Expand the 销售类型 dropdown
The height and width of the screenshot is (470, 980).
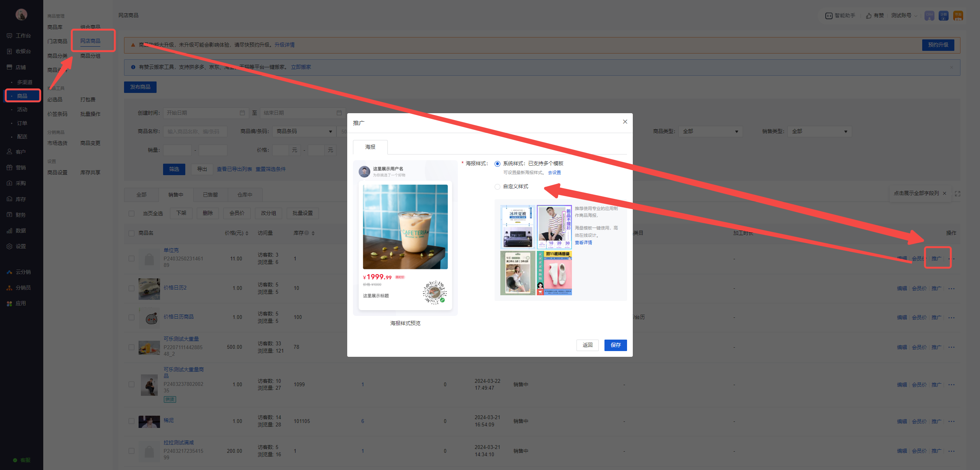click(x=819, y=132)
